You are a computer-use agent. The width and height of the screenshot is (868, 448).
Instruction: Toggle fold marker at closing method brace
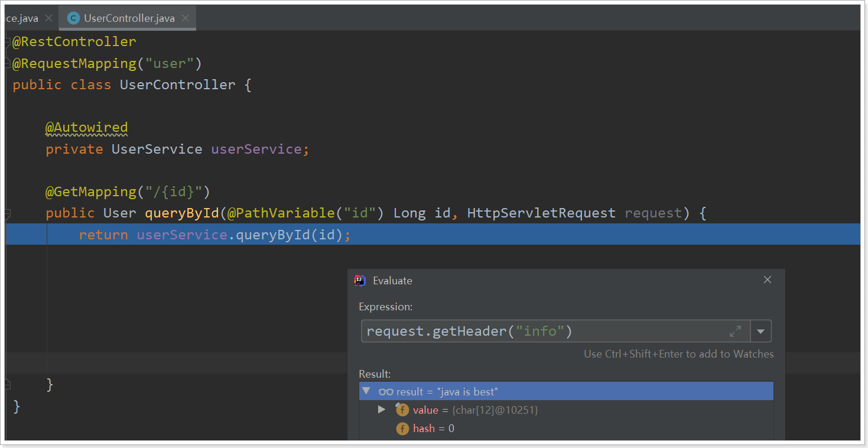click(x=6, y=385)
